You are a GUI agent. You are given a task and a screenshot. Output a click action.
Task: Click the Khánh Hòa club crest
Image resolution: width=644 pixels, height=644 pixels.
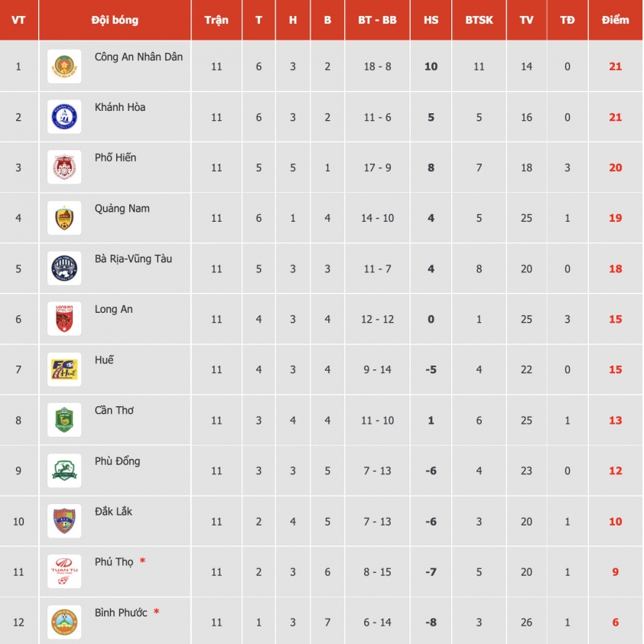click(64, 117)
